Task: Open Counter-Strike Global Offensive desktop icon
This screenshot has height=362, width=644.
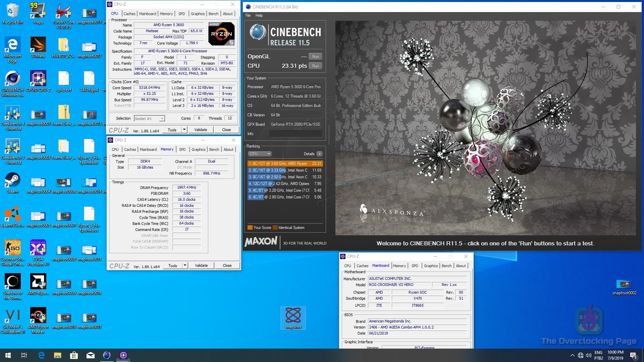Action: (x=12, y=247)
